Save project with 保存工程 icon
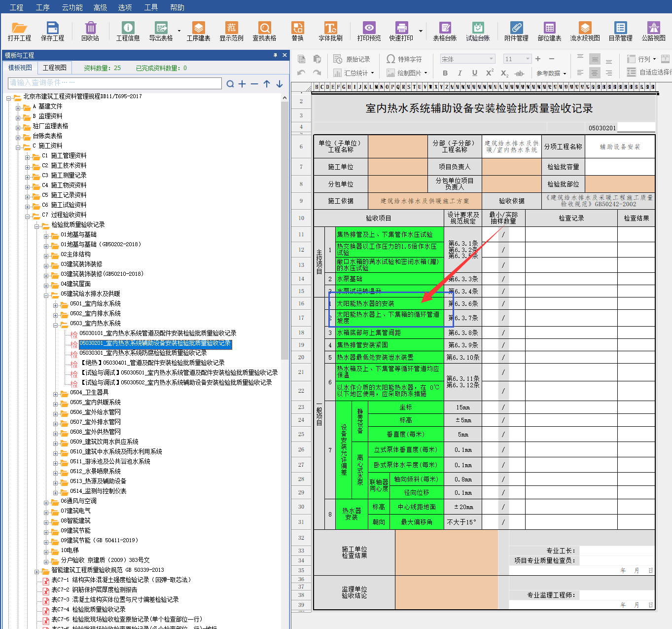The height and width of the screenshot is (629, 672). [53, 31]
